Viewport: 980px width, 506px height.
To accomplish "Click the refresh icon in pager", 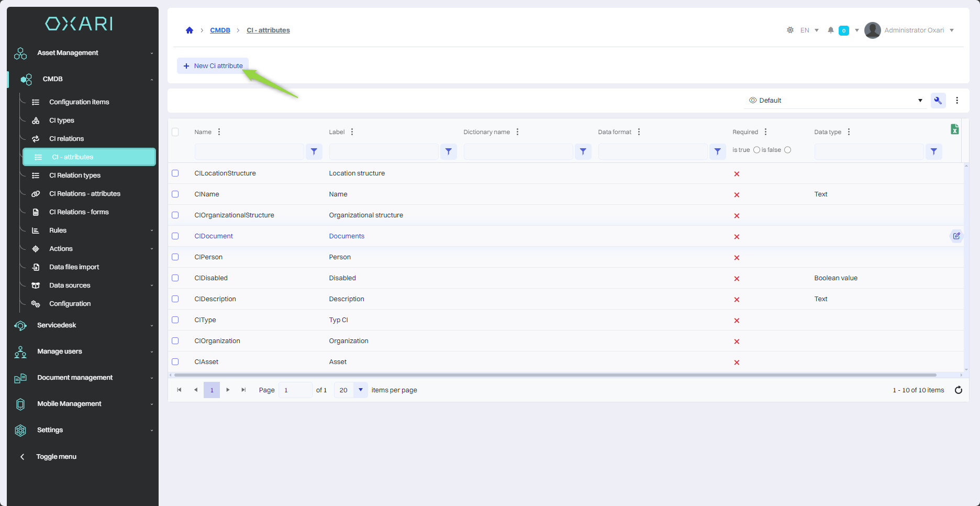I will click(958, 390).
